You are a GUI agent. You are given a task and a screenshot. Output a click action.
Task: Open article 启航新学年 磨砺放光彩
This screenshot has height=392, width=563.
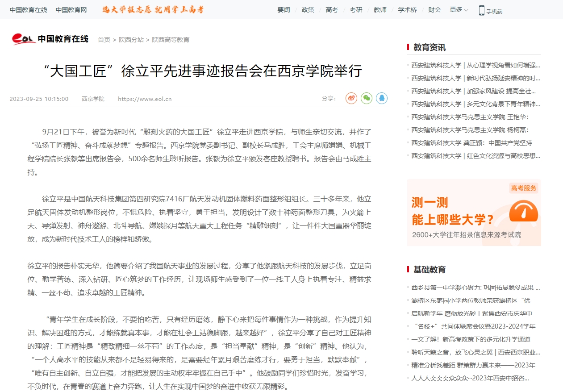[x=472, y=313]
